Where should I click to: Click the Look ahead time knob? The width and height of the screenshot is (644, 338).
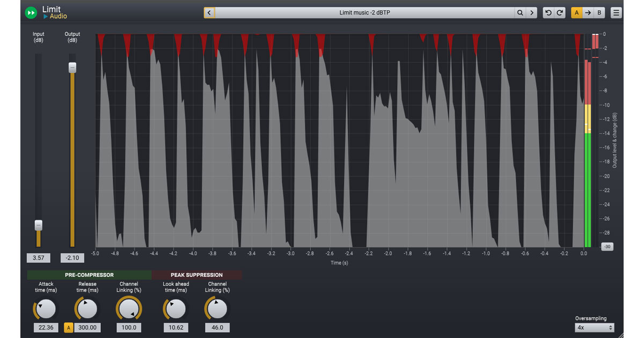click(x=174, y=309)
